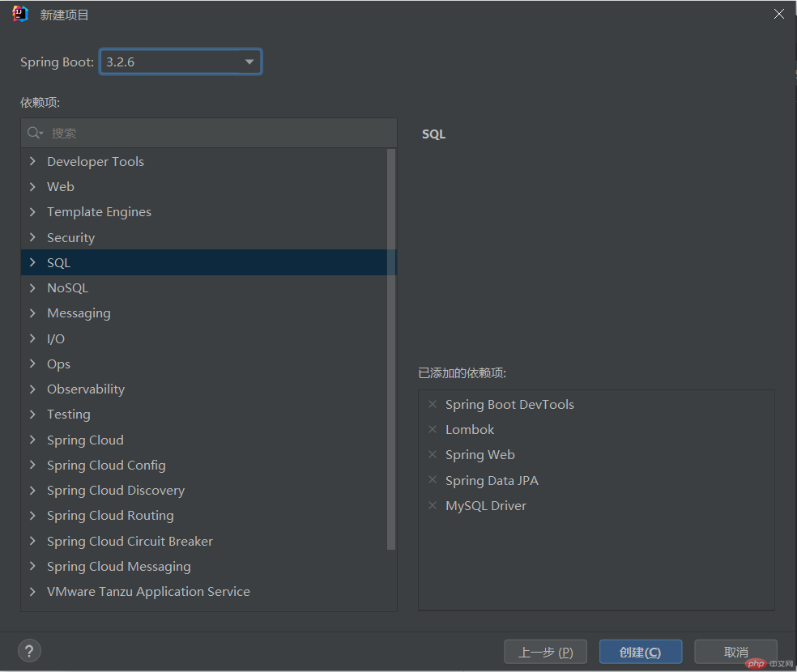Click the 上一步(P) previous button

pyautogui.click(x=545, y=652)
